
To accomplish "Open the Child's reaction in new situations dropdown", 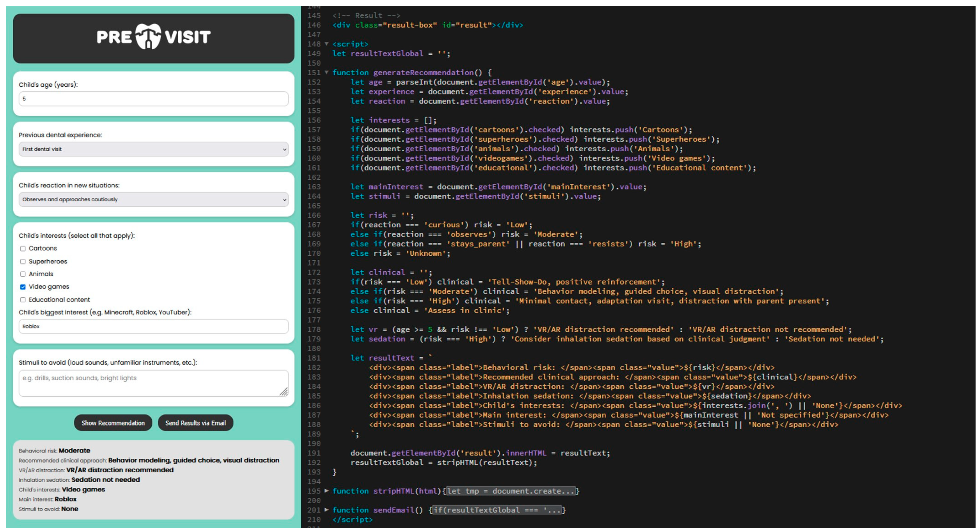I will (153, 199).
